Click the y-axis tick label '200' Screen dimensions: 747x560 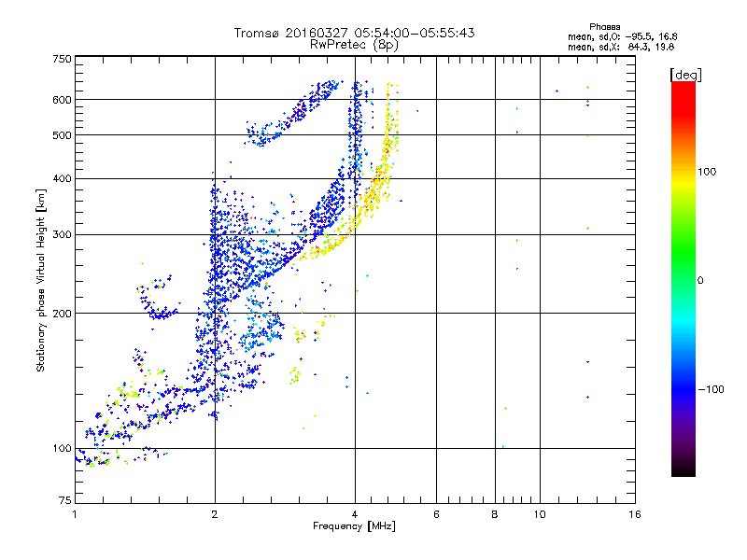[63, 314]
